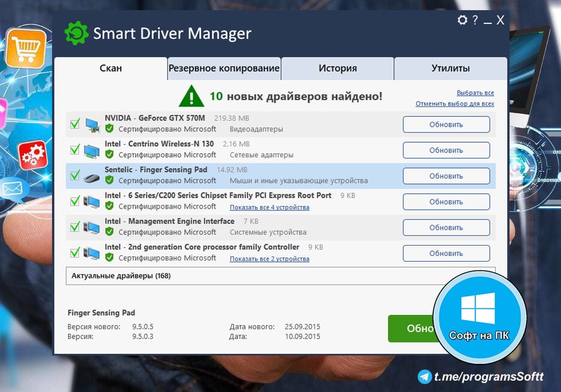Toggle the 6 Series/C200 Chipset PCI Express checkbox
Screen dimensions: 561x392
[75, 201]
